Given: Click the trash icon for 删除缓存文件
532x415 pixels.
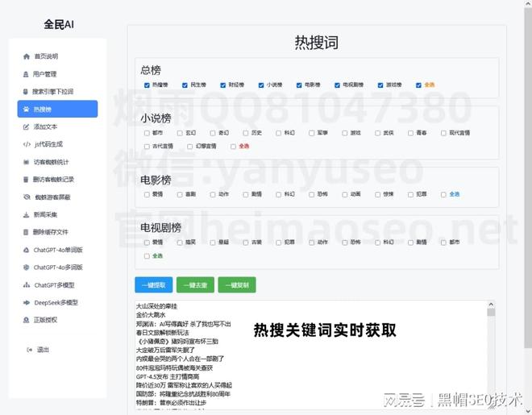Looking at the screenshot, I should point(26,232).
